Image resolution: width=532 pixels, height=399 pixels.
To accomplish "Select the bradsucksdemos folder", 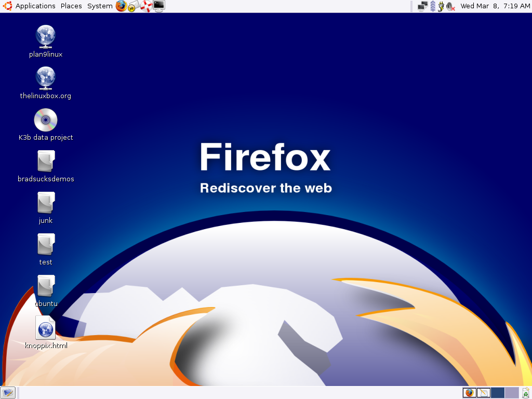I will [x=46, y=161].
